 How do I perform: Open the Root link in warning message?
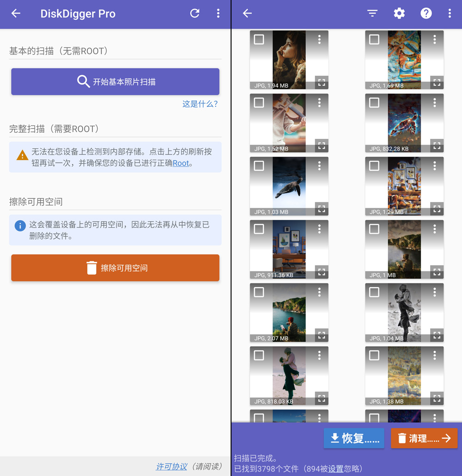181,163
